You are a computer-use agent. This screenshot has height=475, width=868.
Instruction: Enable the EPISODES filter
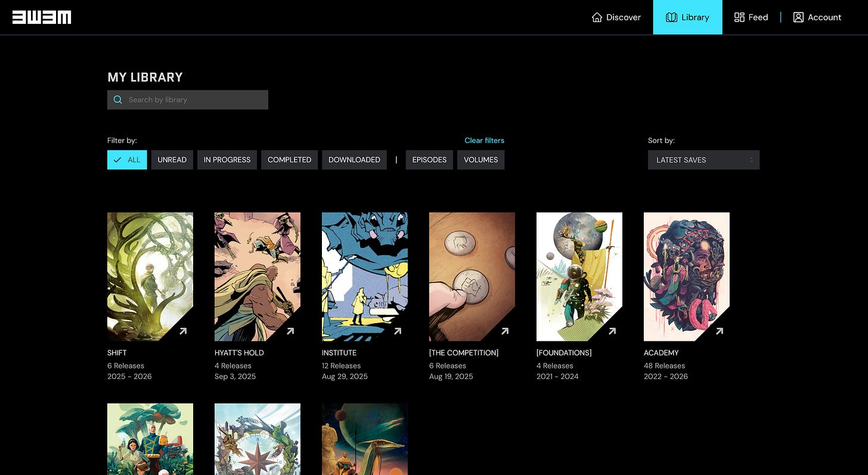click(x=429, y=160)
